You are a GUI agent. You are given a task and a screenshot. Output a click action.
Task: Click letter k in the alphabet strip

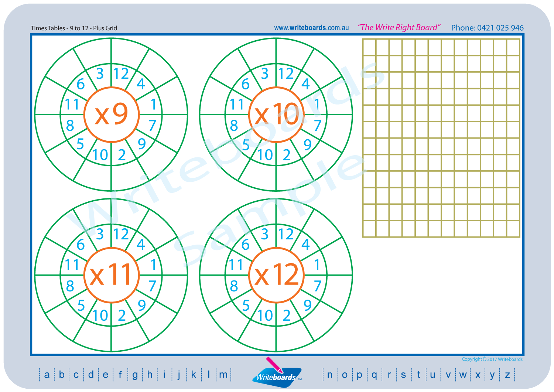coord(194,374)
